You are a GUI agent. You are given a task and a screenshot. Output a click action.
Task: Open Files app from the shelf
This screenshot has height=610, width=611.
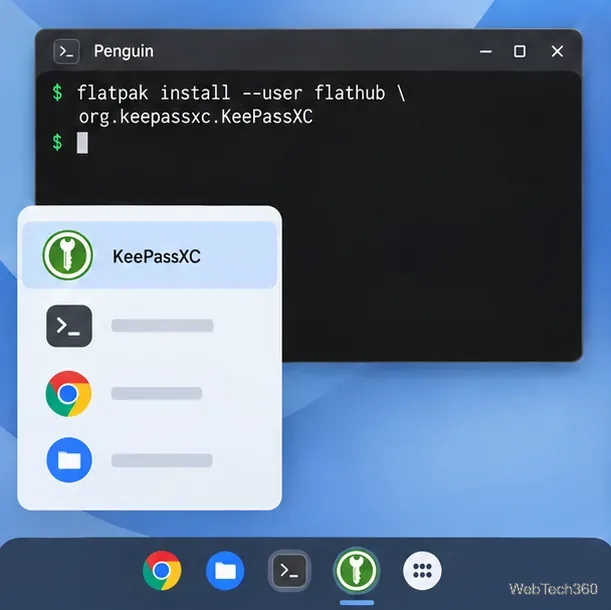[225, 571]
